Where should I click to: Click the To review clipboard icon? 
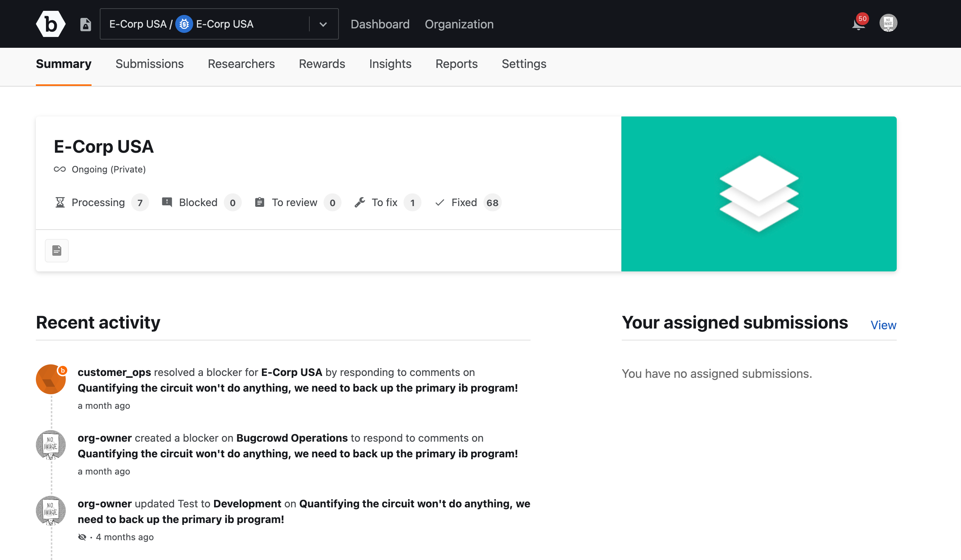click(260, 202)
